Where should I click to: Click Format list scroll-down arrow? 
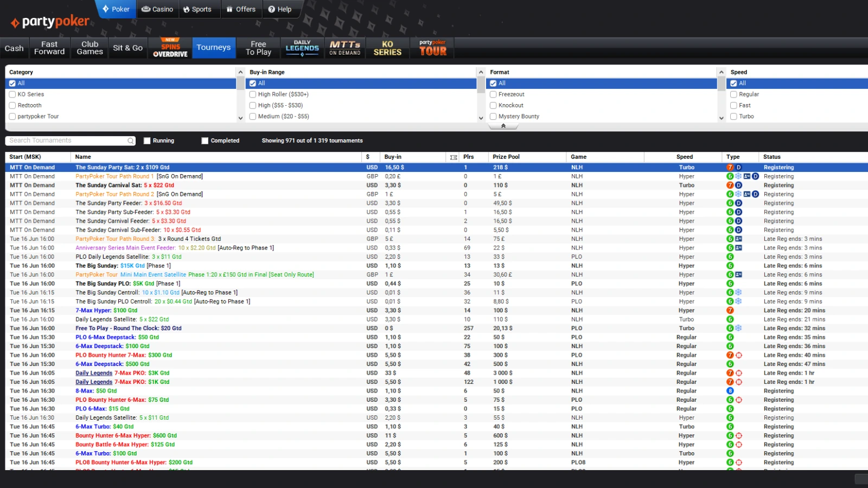pos(721,118)
